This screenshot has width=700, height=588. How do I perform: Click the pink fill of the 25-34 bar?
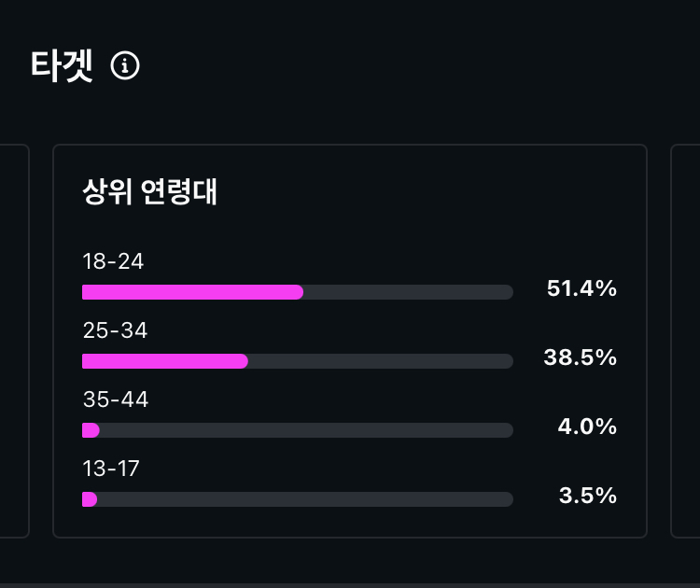[x=164, y=361]
